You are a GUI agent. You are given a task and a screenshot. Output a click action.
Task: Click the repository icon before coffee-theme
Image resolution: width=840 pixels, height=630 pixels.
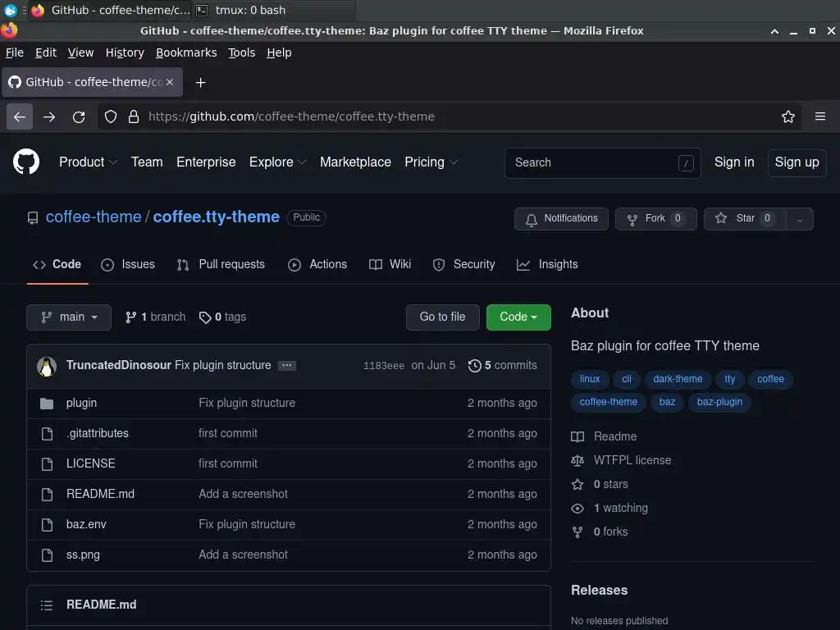(x=33, y=218)
